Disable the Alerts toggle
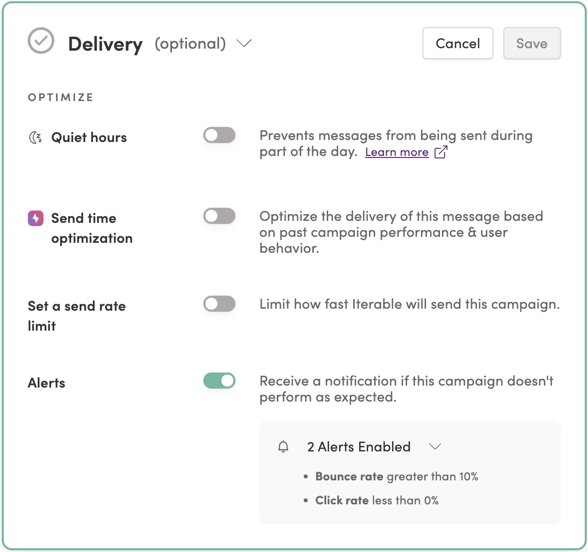 (219, 381)
